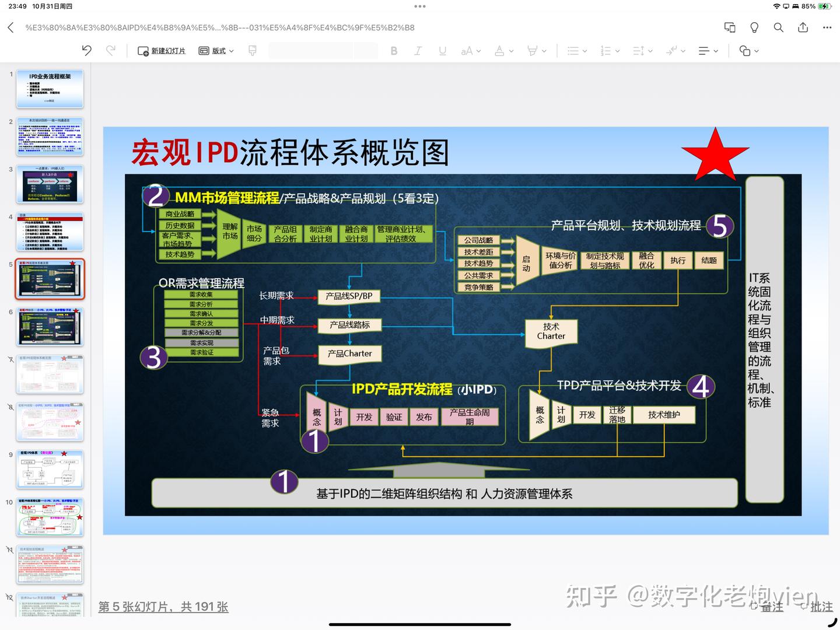Open the text alignment dropdown

click(x=708, y=51)
